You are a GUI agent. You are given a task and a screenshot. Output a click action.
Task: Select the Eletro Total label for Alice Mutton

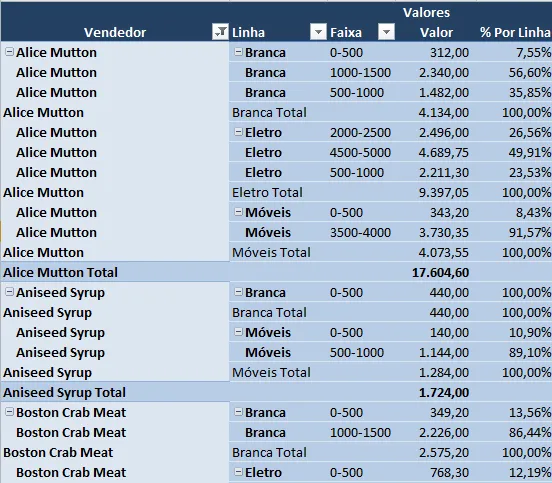pyautogui.click(x=267, y=193)
